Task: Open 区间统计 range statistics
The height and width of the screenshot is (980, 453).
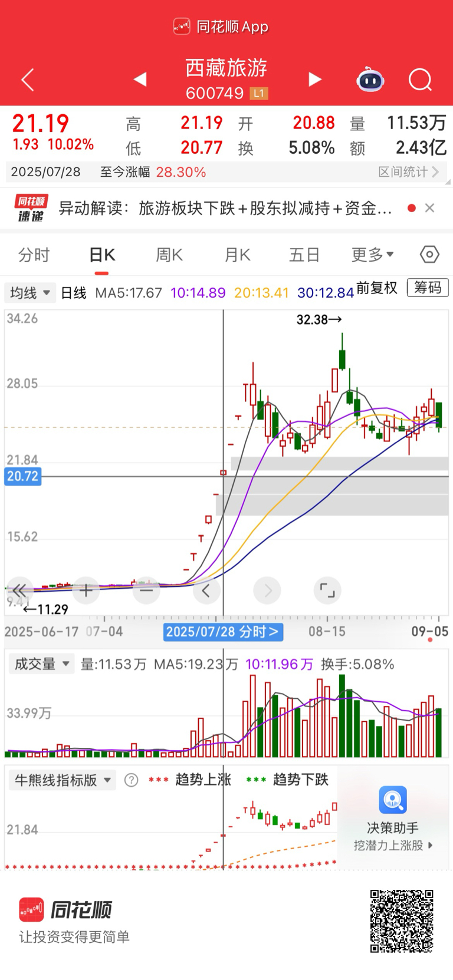Action: (x=409, y=171)
